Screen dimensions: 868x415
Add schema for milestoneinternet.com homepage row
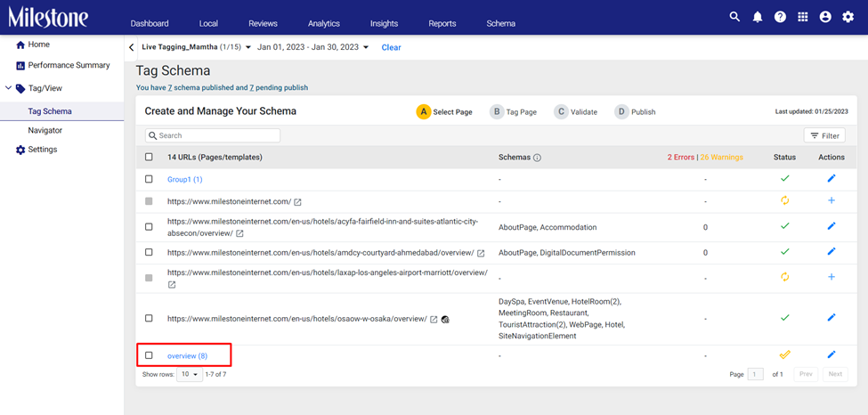click(831, 200)
